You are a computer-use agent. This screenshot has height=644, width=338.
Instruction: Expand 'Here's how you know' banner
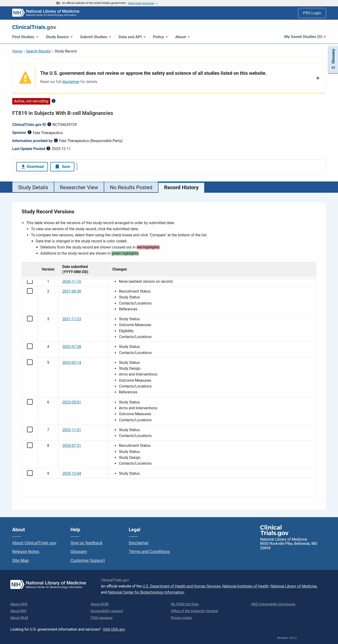click(x=142, y=3)
